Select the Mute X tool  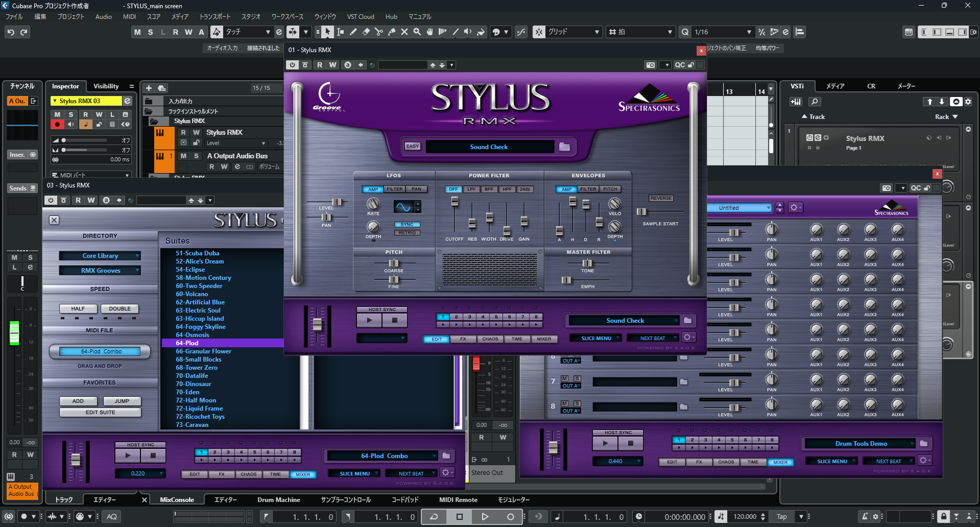[404, 32]
